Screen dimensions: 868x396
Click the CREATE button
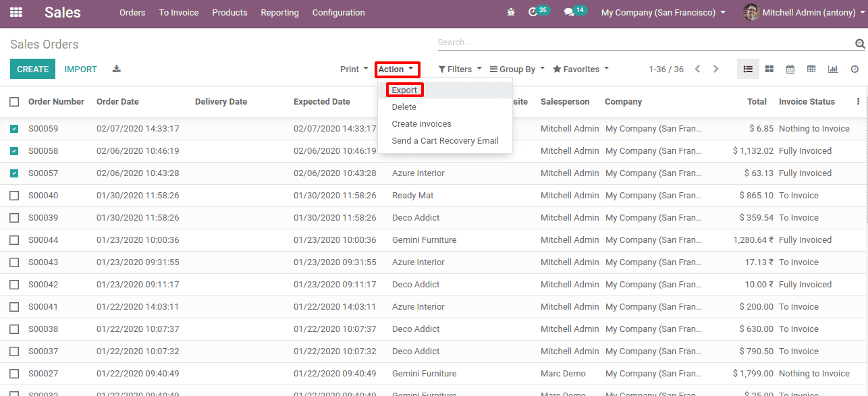pyautogui.click(x=32, y=69)
